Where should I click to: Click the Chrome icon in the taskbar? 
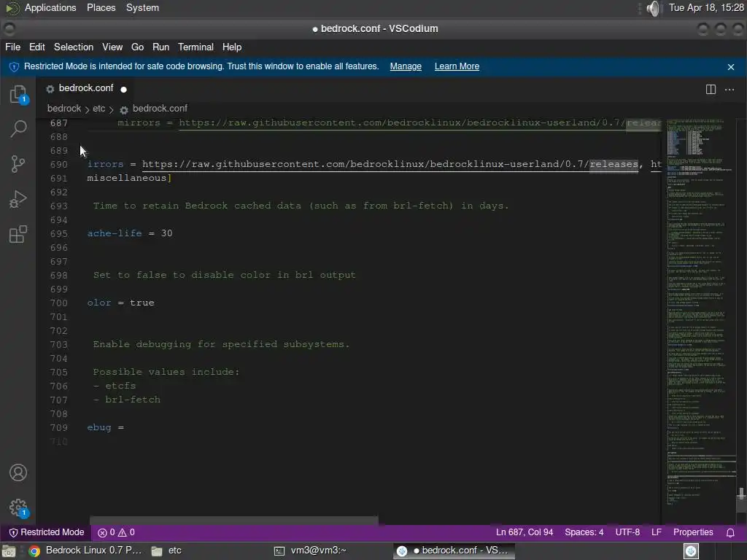[x=34, y=551]
